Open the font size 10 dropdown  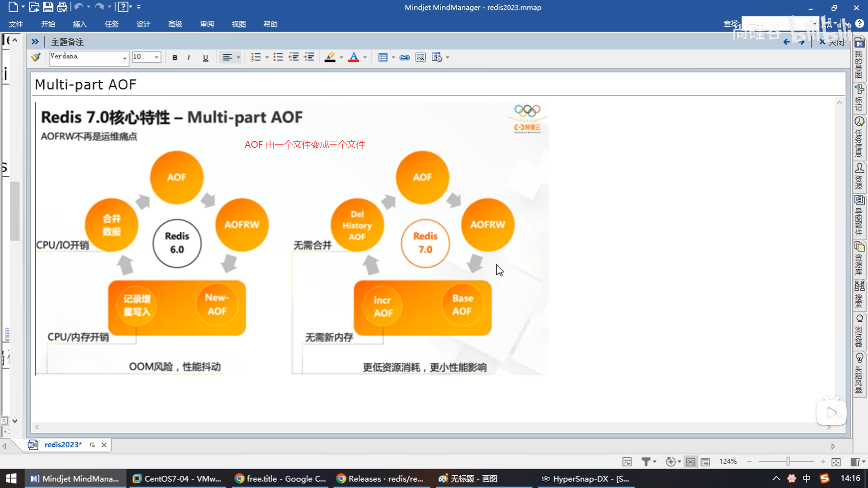156,57
